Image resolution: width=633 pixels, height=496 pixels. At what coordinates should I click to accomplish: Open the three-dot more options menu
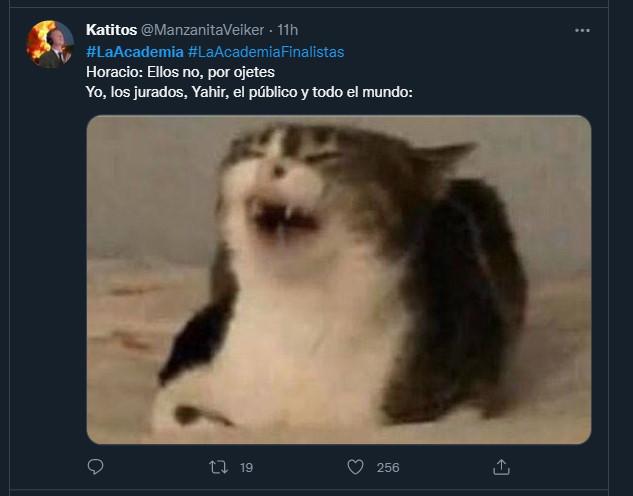tap(582, 31)
